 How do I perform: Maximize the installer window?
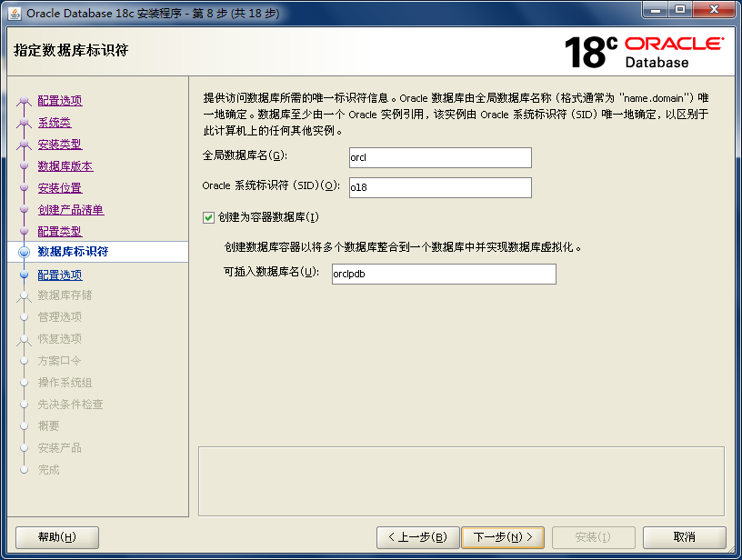click(x=680, y=10)
